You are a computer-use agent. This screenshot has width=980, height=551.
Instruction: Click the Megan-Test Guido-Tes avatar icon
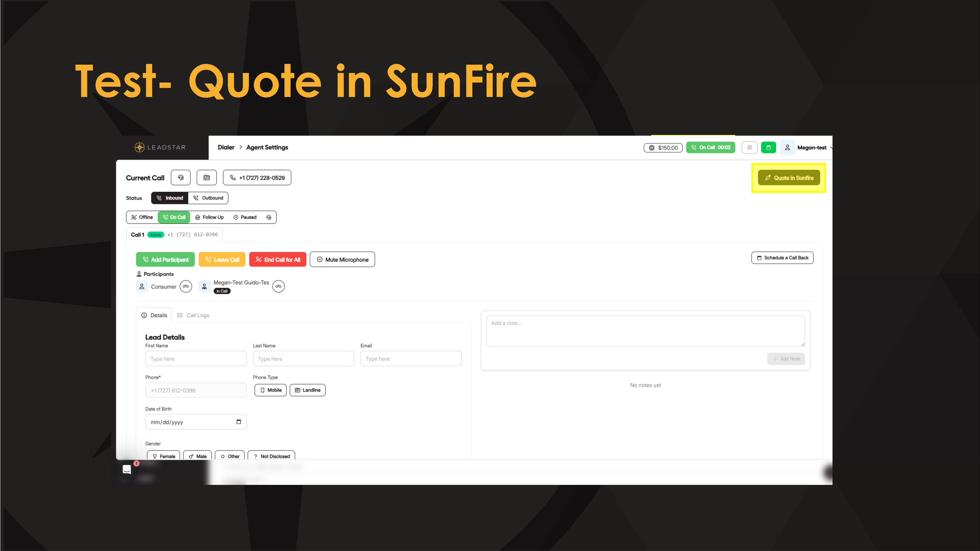click(x=204, y=286)
